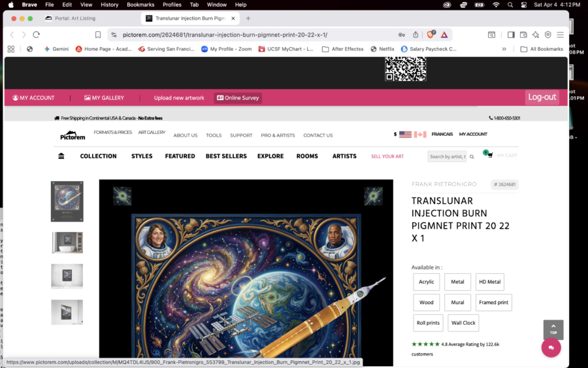Reload the page

[x=37, y=35]
